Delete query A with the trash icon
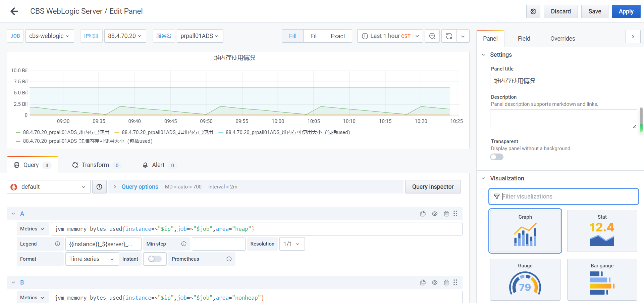This screenshot has width=644, height=303. [x=446, y=214]
